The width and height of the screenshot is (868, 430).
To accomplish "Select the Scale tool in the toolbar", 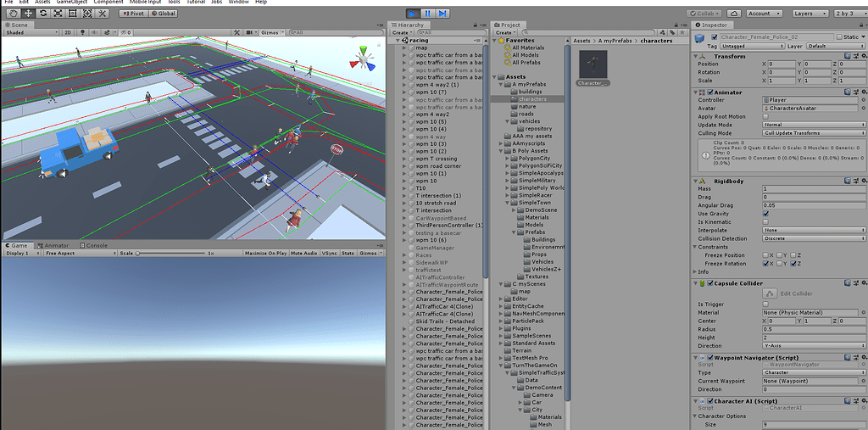I will [56, 14].
